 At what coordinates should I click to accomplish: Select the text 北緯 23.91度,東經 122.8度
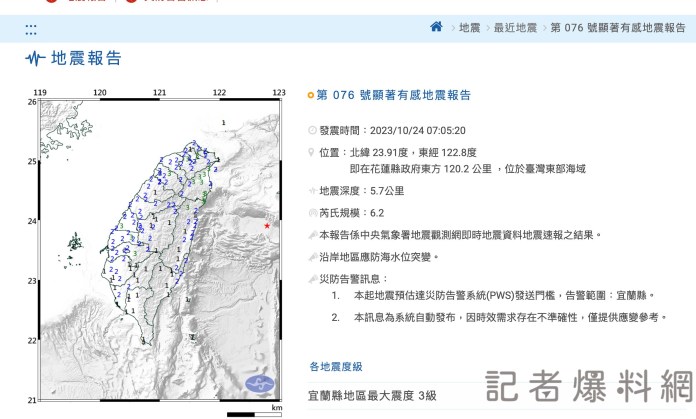[413, 153]
